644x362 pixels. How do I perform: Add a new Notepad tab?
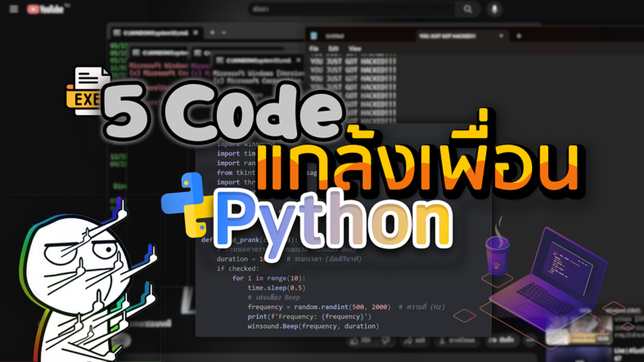coord(519,36)
